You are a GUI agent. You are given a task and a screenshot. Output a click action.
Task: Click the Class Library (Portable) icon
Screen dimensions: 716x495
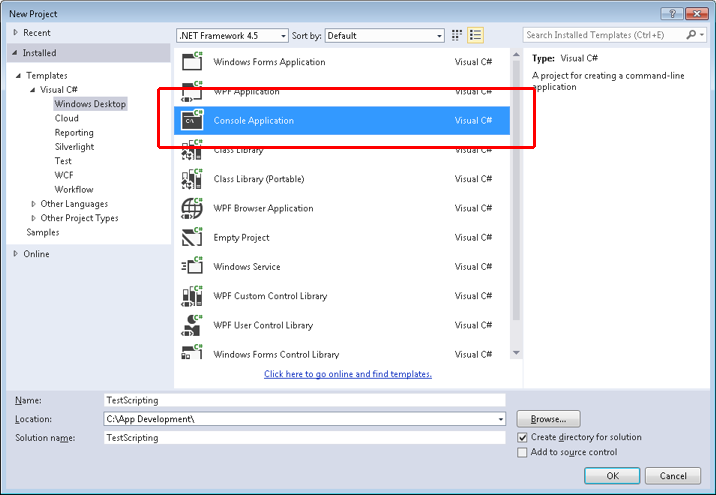(x=191, y=179)
